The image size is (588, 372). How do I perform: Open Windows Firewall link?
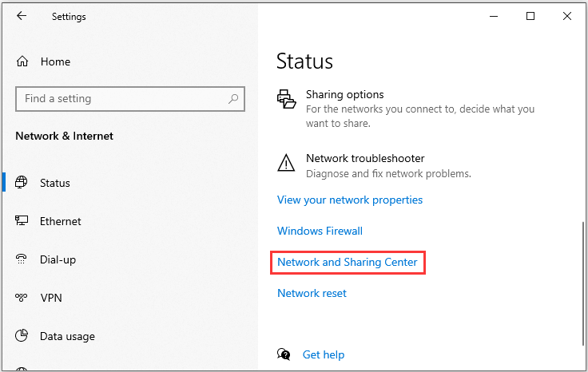[320, 231]
